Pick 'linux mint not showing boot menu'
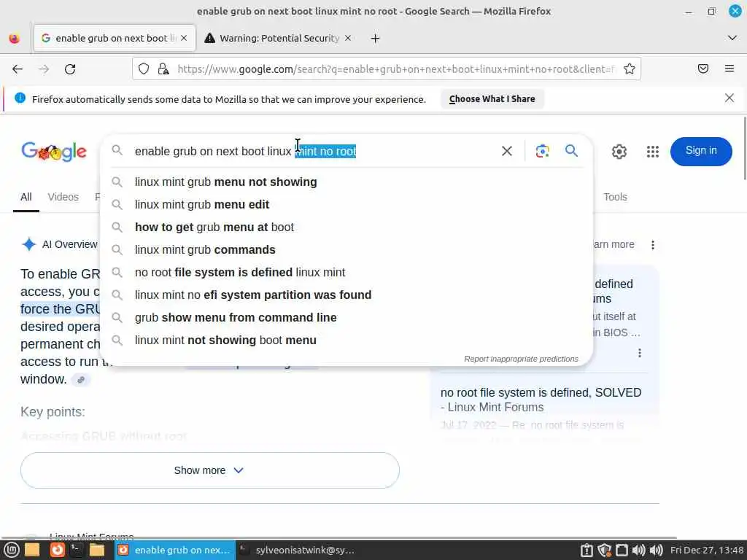This screenshot has height=560, width=747. pos(347,341)
